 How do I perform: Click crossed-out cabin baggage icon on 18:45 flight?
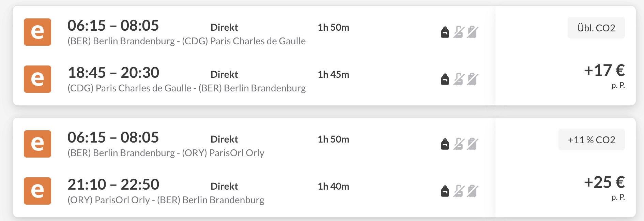point(459,79)
